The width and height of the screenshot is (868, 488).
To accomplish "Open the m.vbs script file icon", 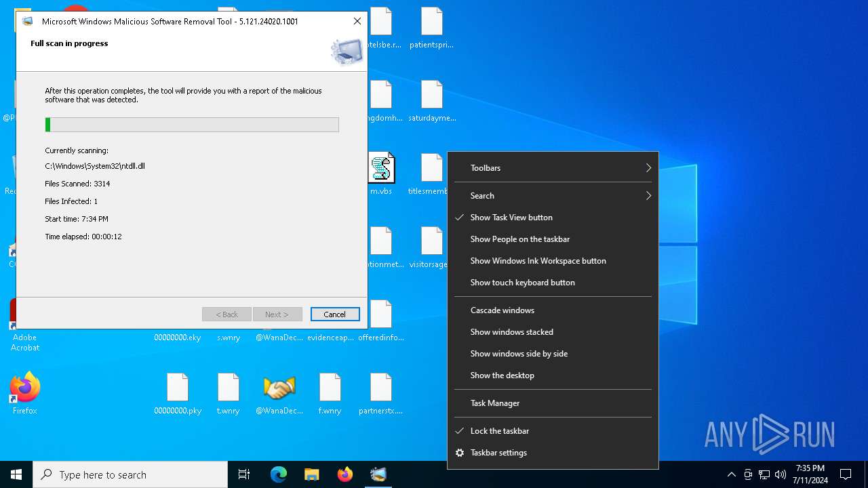I will (381, 168).
